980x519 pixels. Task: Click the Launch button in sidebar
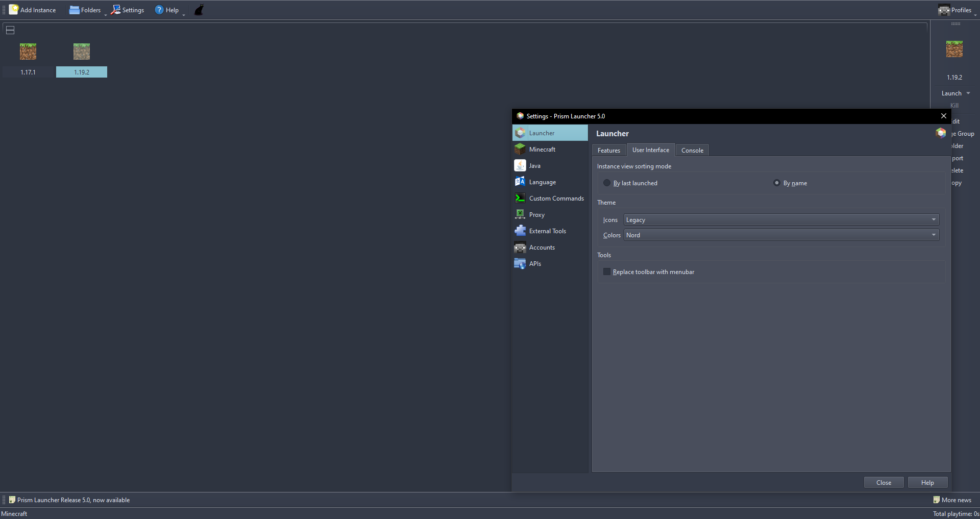click(951, 93)
